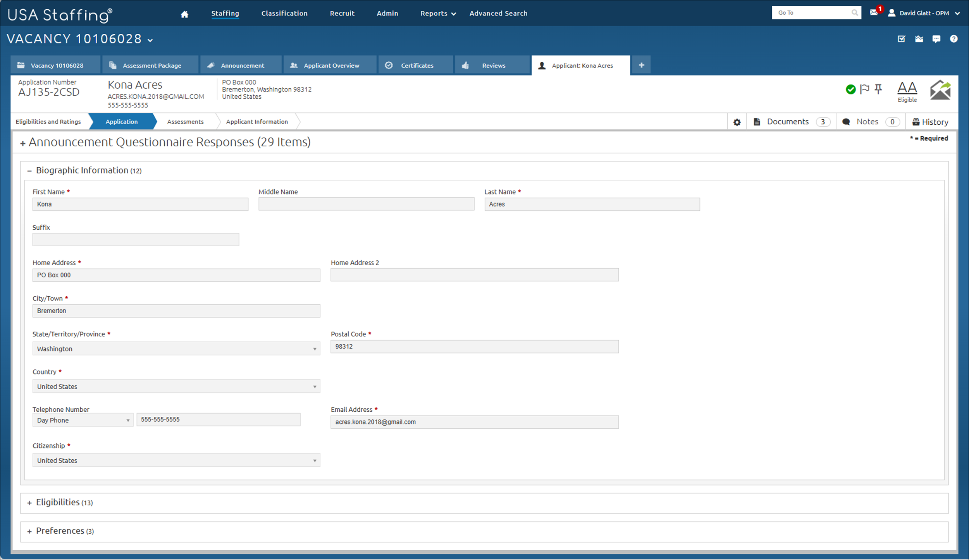Click the send-notification envelope icon

point(940,90)
